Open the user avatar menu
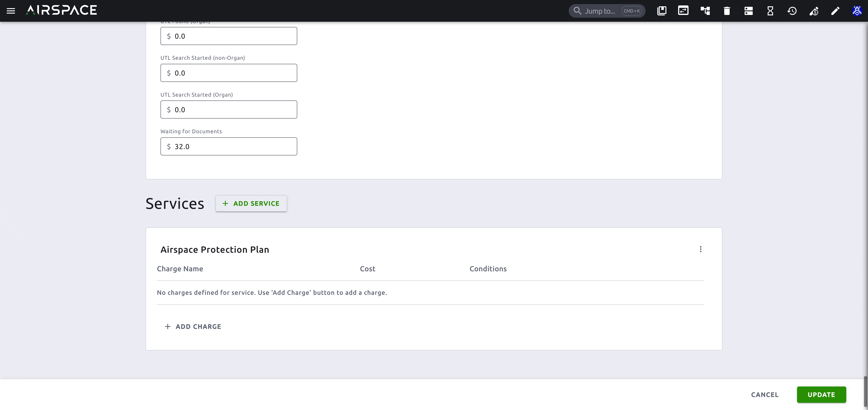Screen dimensions: 868x410 (857, 11)
